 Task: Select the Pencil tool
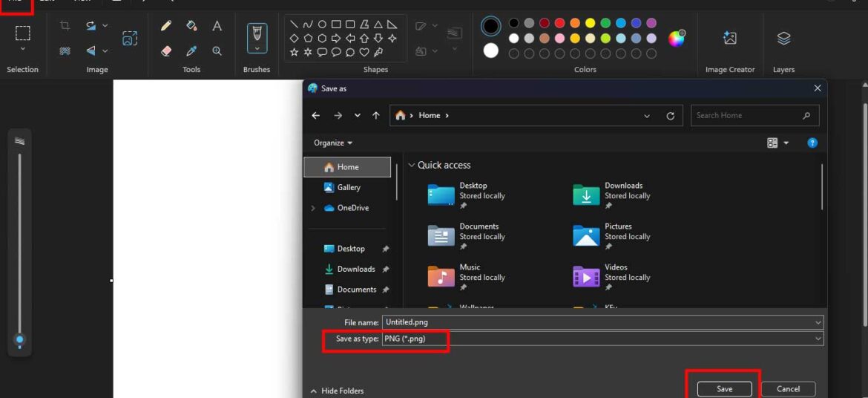(x=166, y=25)
